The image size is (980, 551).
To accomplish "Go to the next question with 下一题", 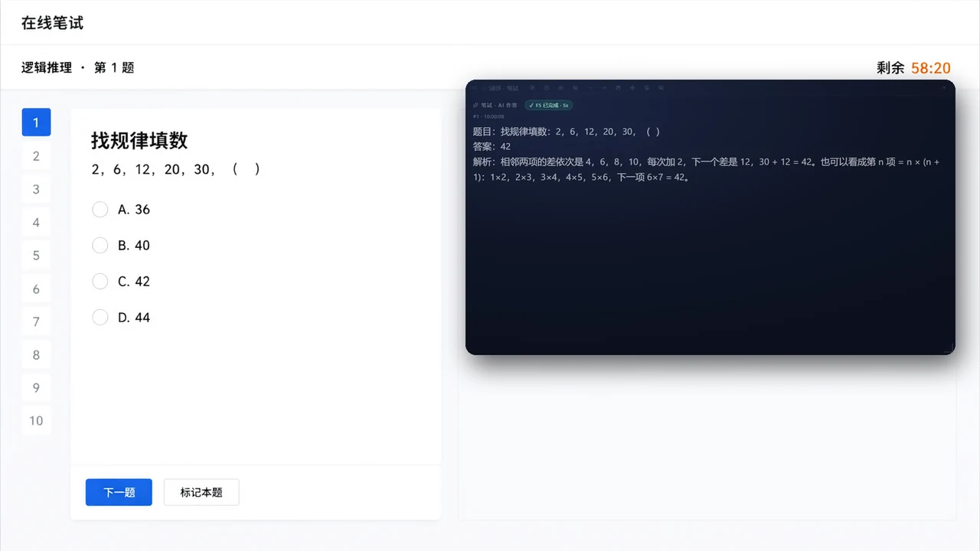I will [x=119, y=492].
